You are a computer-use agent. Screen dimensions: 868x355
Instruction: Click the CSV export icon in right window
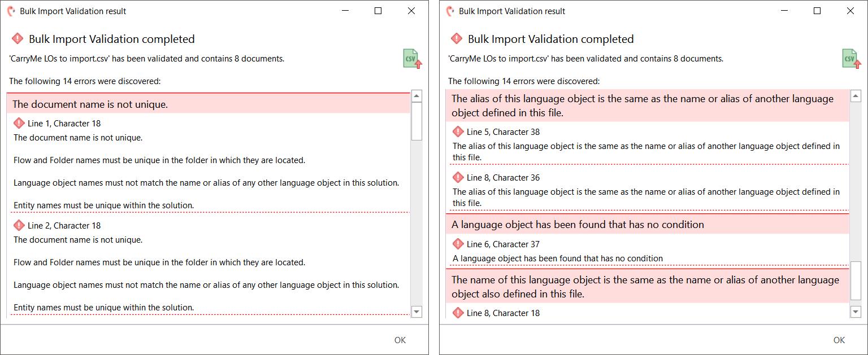tap(850, 58)
